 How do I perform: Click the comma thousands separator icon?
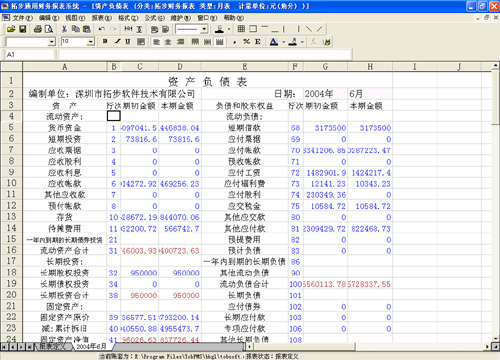tap(235, 42)
